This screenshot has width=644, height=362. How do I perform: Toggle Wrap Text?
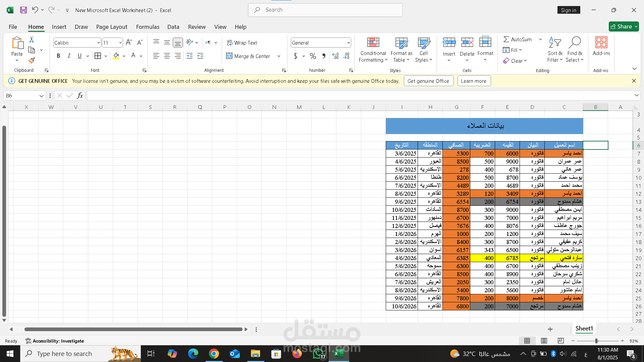click(242, 43)
